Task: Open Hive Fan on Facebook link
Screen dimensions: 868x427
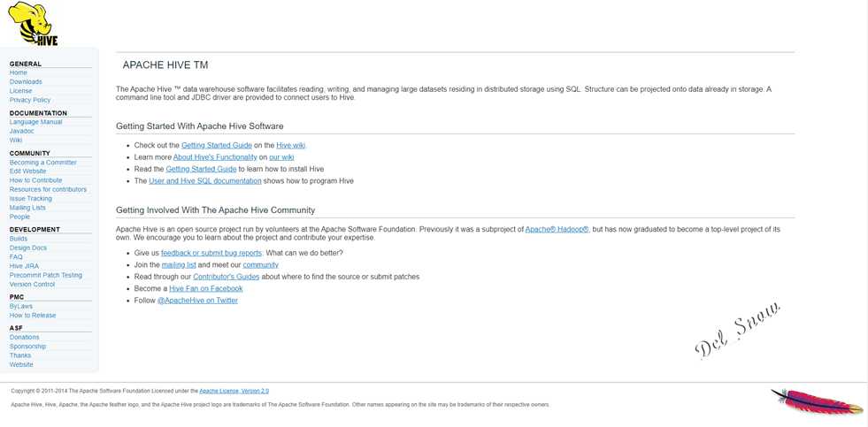Action: click(206, 289)
